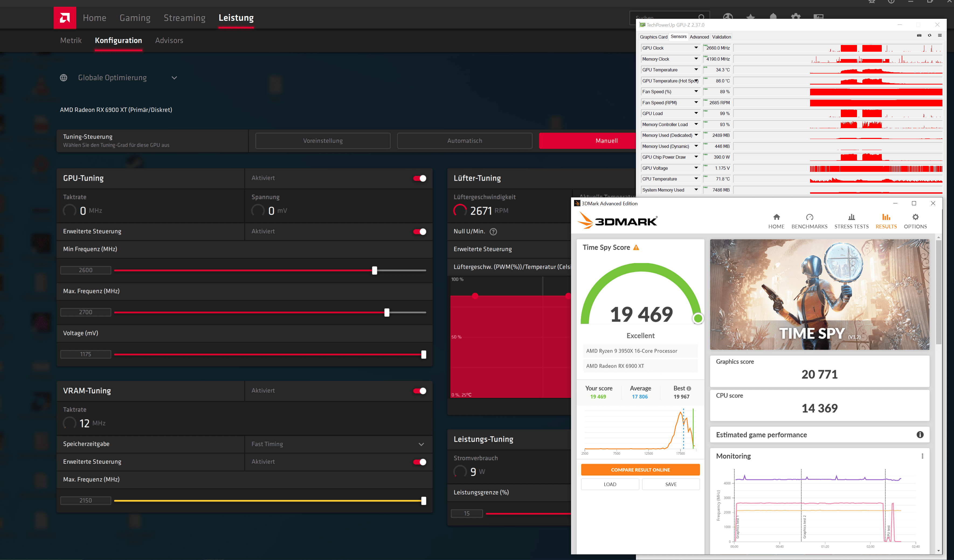Click Estimated game performance info icon
This screenshot has width=954, height=560.
[920, 435]
